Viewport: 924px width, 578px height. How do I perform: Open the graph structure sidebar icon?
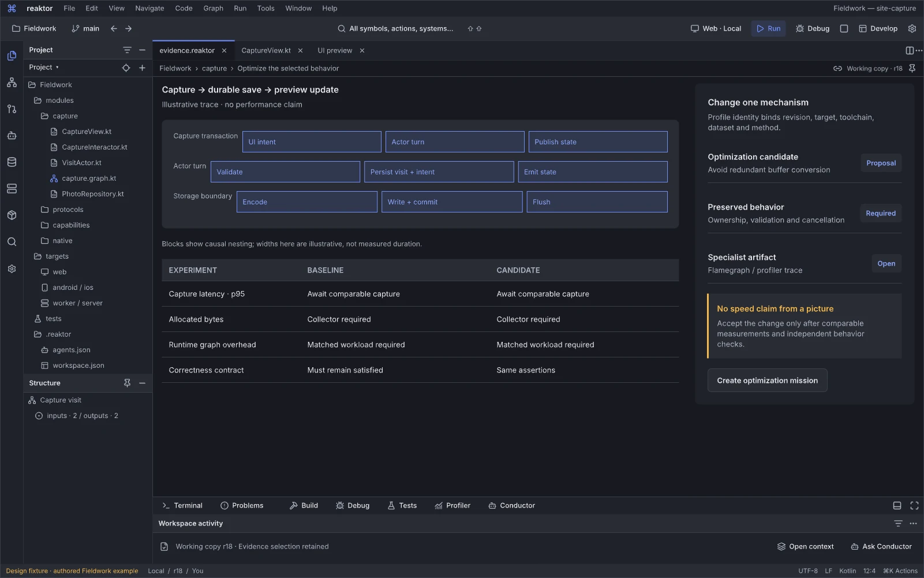pyautogui.click(x=12, y=83)
